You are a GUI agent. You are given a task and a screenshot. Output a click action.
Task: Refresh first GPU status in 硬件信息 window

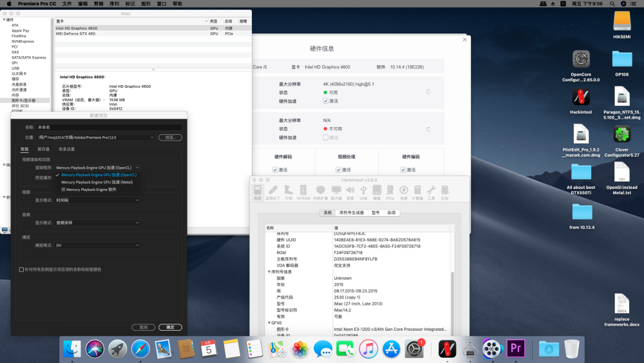click(x=428, y=92)
